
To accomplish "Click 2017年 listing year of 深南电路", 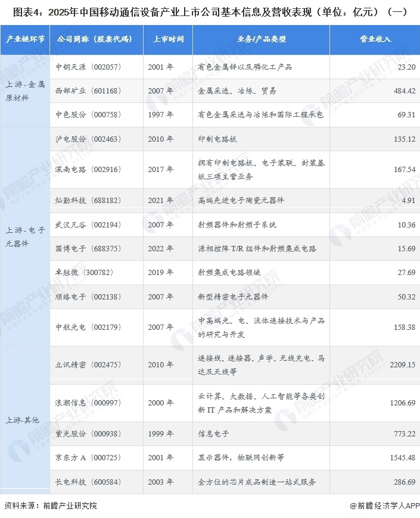I will click(x=161, y=170).
